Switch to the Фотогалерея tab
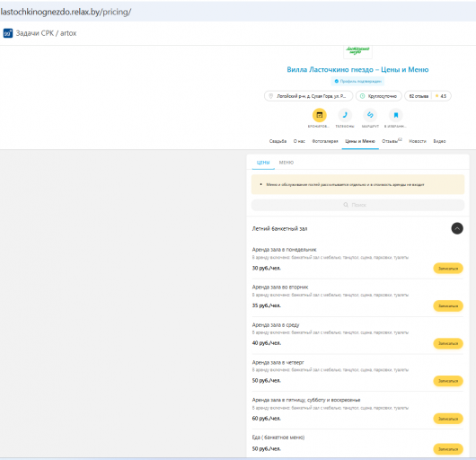 pyautogui.click(x=325, y=141)
